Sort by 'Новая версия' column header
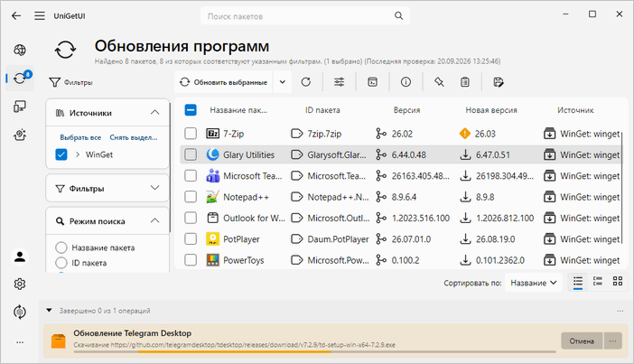634x364 pixels. point(491,110)
